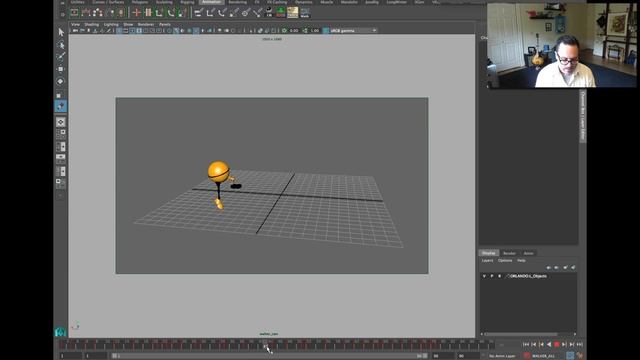The image size is (640, 360).
Task: Select the Lasso tool in toolbox
Action: click(61, 44)
